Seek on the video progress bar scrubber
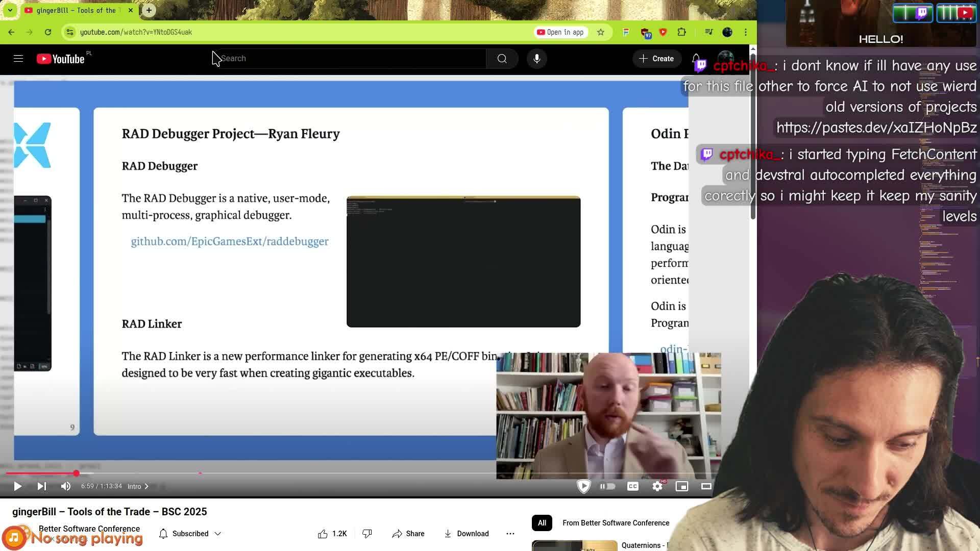The image size is (980, 551). coord(77,473)
